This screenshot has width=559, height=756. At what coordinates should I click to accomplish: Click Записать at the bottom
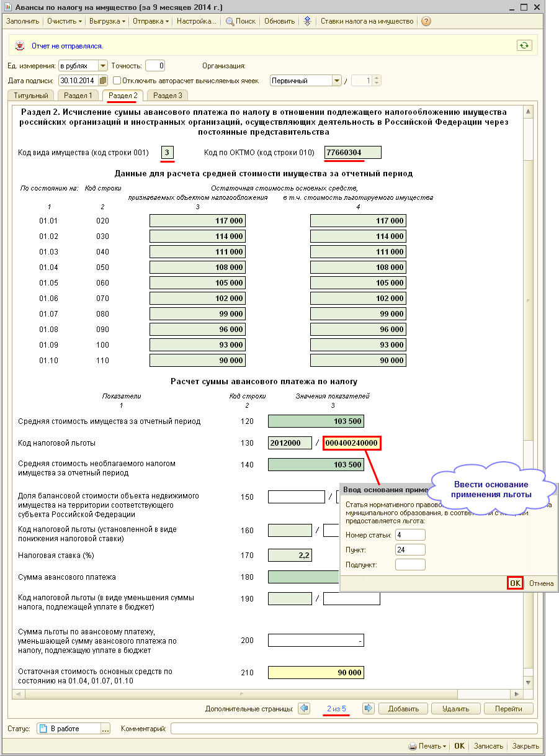coord(488,746)
